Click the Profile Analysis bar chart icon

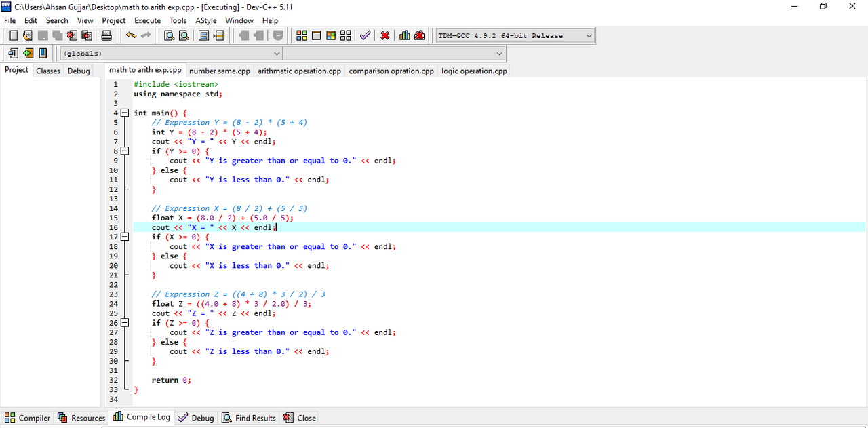point(404,35)
